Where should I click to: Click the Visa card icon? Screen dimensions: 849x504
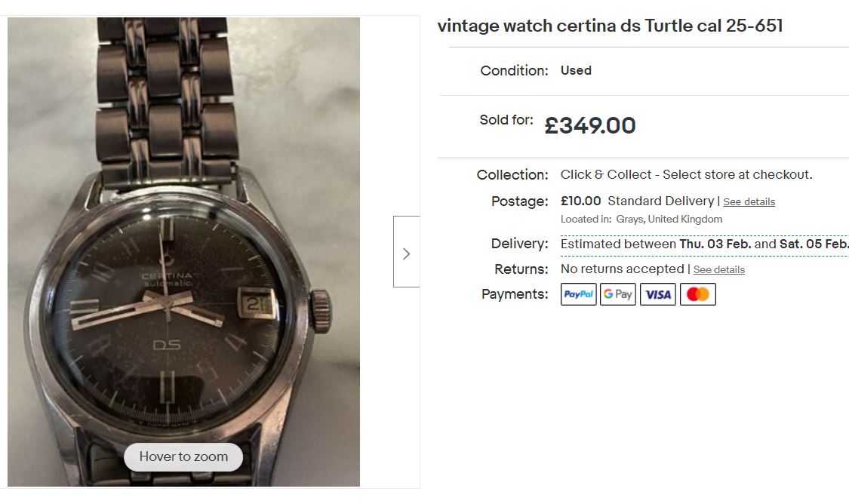[658, 294]
